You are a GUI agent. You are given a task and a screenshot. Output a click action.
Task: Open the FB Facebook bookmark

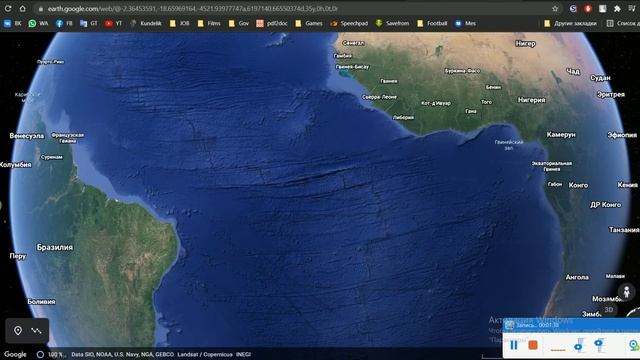pos(64,24)
